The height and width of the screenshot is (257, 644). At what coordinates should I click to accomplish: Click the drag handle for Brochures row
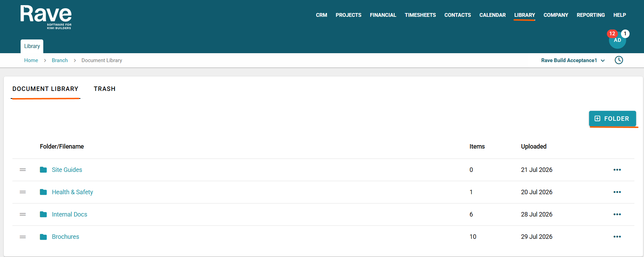[23, 237]
